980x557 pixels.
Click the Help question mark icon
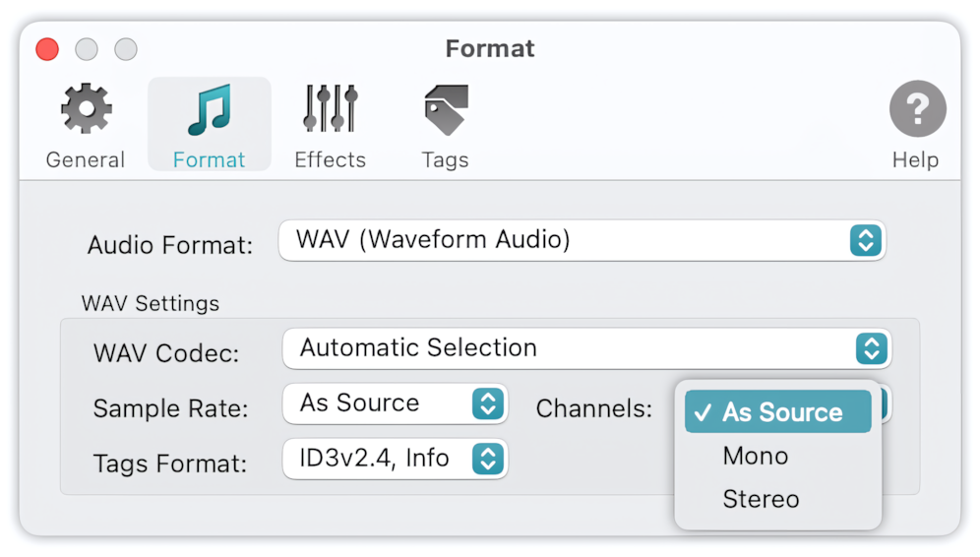[x=916, y=109]
